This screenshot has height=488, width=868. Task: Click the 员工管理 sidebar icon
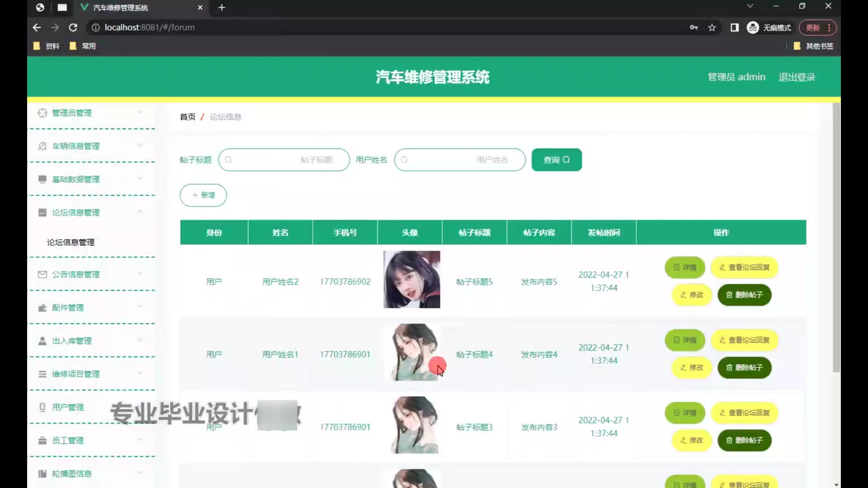coord(42,441)
